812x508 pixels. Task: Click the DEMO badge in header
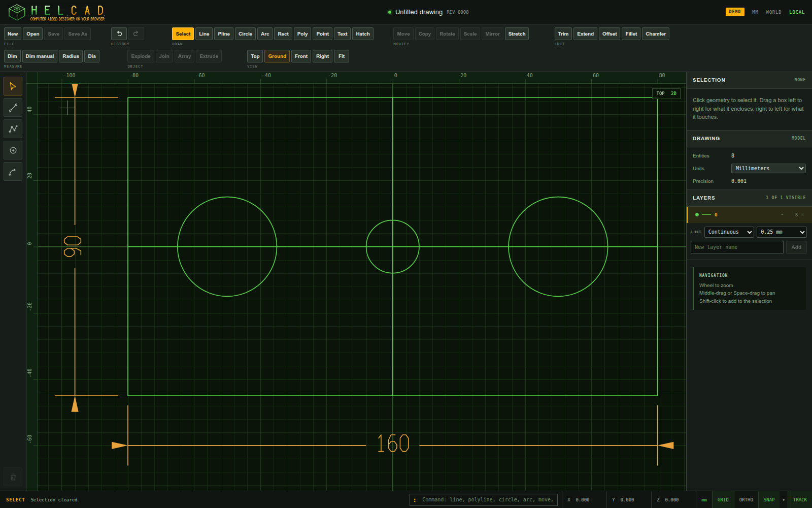pos(735,12)
